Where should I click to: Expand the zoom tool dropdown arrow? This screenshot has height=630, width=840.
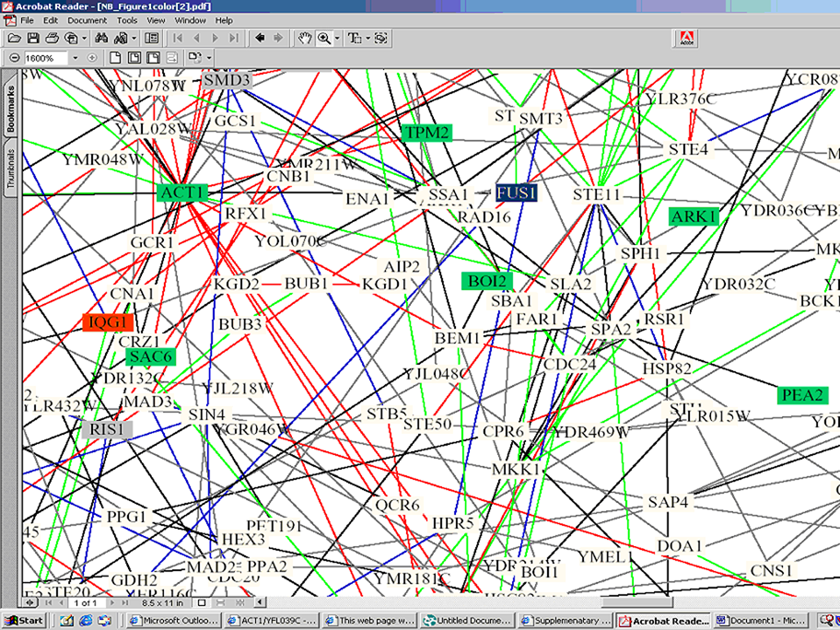pos(336,39)
